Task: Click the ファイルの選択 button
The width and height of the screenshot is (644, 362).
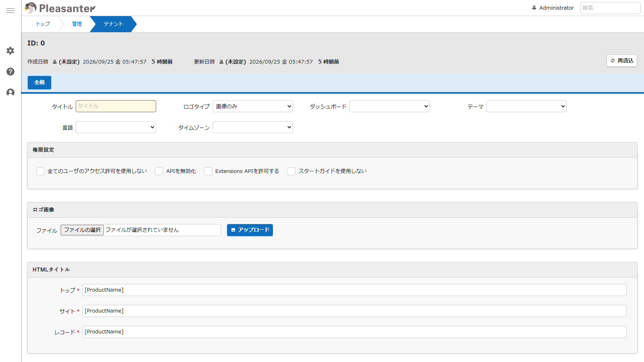Action: (x=83, y=230)
